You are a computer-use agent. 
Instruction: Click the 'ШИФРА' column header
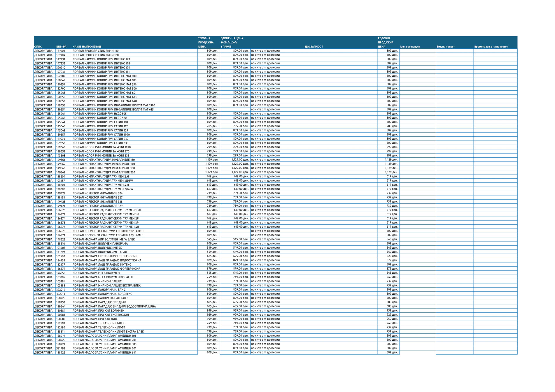[x=61, y=47]
